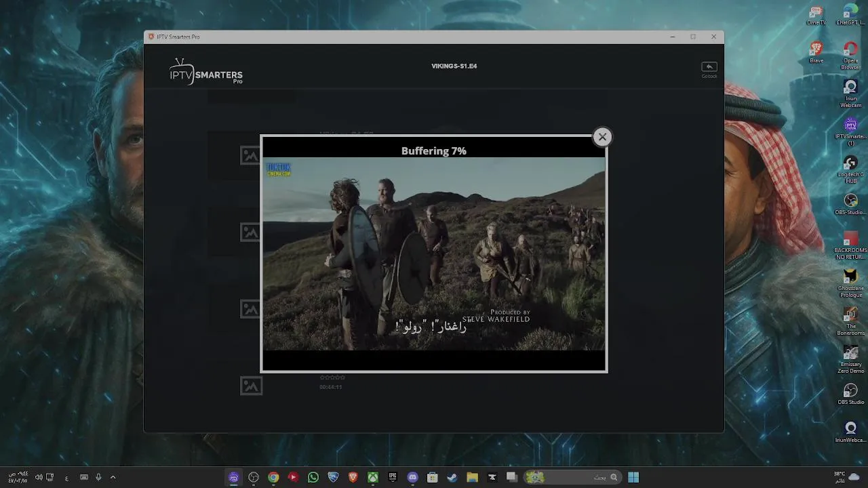Viewport: 868px width, 488px height.
Task: Click red play-button app in taskbar
Action: pos(293,477)
